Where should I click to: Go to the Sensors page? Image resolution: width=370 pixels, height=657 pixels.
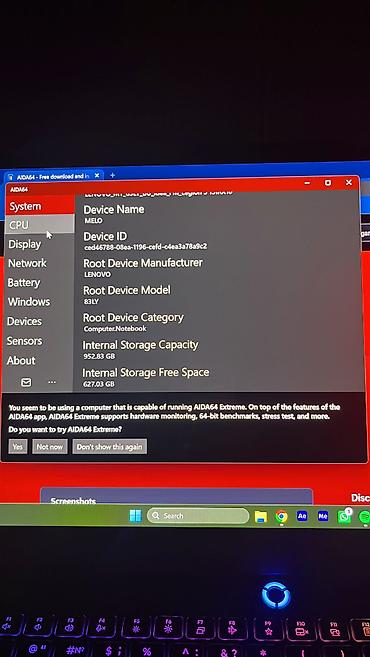[24, 341]
